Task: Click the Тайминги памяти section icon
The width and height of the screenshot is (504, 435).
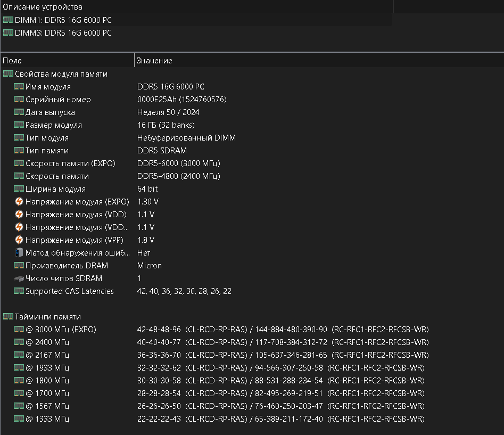Action: [x=8, y=317]
